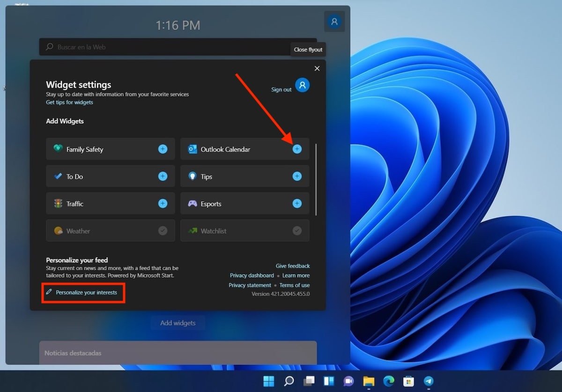Click the Noticias destacadas card

(178, 353)
